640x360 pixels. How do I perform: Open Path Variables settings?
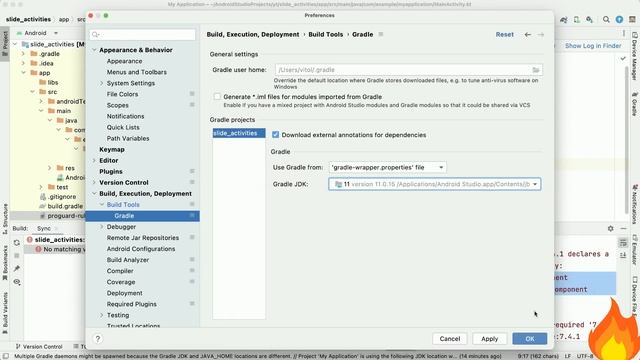pos(128,138)
